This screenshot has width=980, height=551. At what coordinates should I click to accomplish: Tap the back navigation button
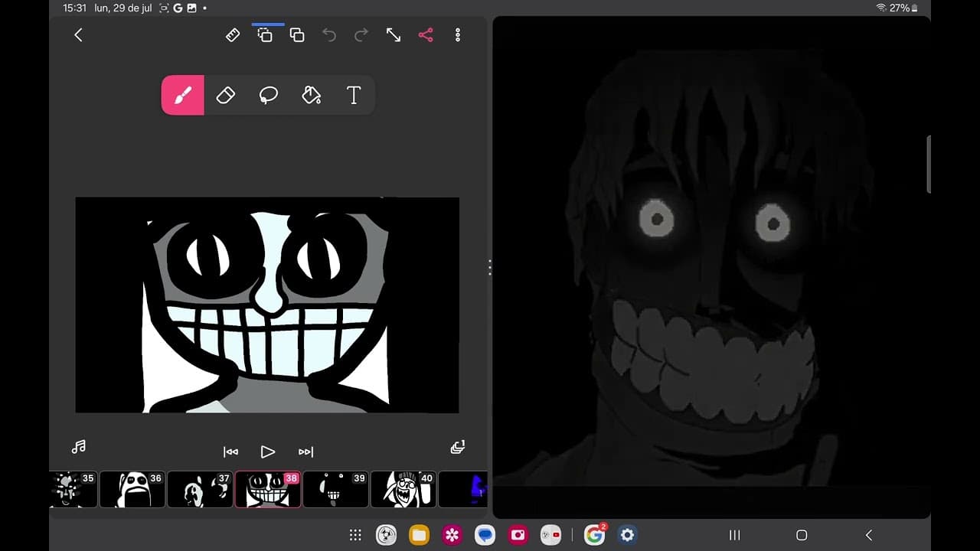tap(868, 535)
